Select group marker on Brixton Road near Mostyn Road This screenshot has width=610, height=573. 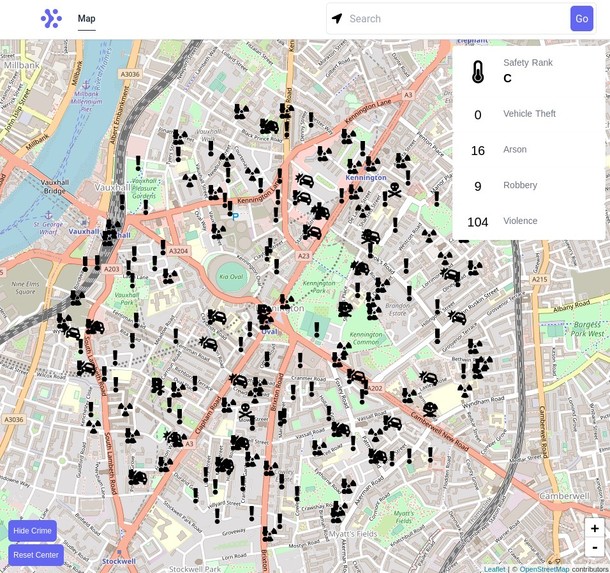pos(270,534)
